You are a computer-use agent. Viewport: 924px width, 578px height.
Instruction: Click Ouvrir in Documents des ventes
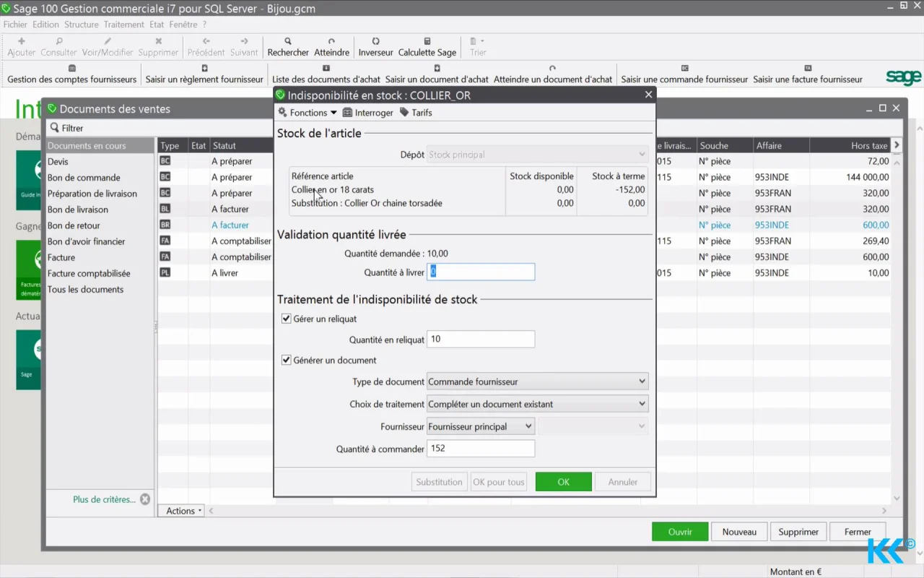680,532
